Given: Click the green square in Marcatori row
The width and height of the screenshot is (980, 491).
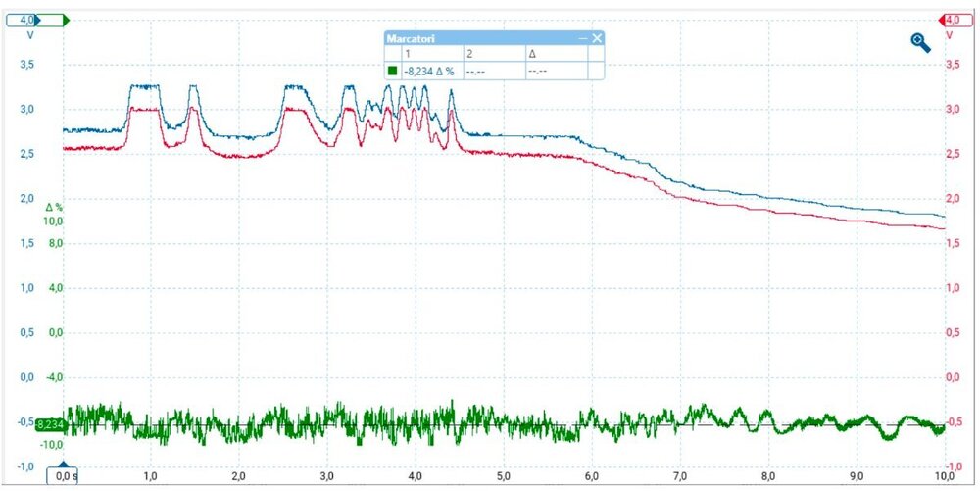Looking at the screenshot, I should tap(393, 71).
